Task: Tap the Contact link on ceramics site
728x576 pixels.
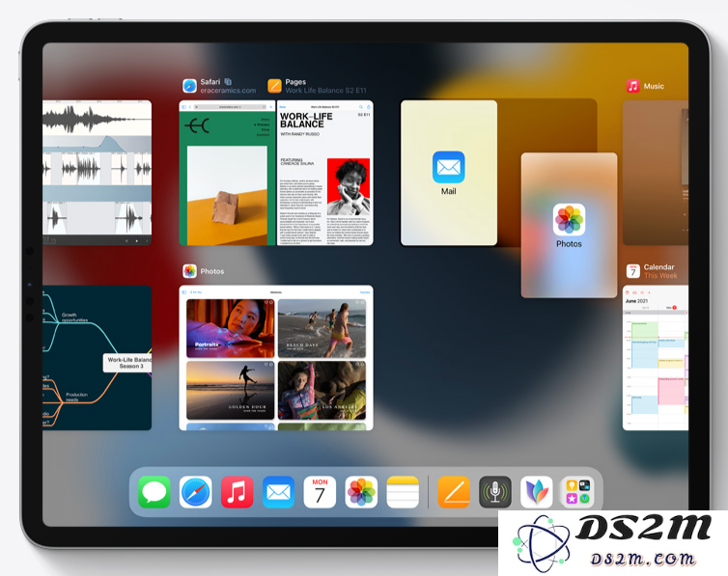Action: pos(263,135)
